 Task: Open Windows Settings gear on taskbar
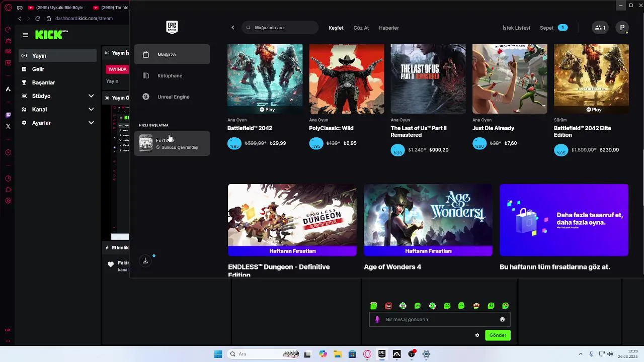[426, 354]
